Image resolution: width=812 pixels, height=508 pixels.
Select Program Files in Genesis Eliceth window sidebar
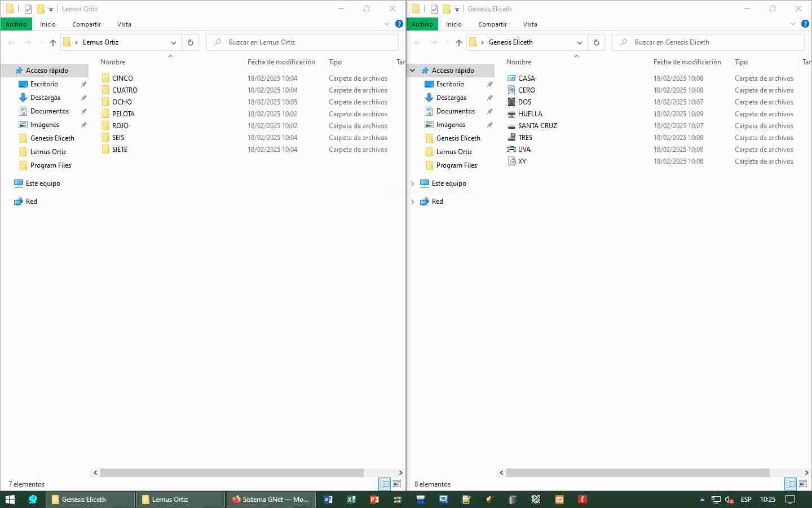click(457, 165)
